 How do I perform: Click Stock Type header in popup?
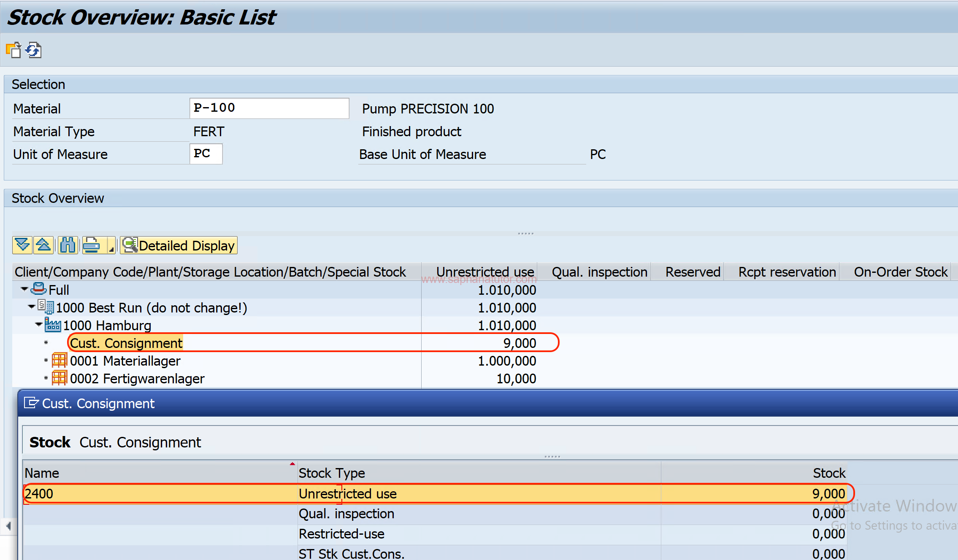click(x=479, y=473)
